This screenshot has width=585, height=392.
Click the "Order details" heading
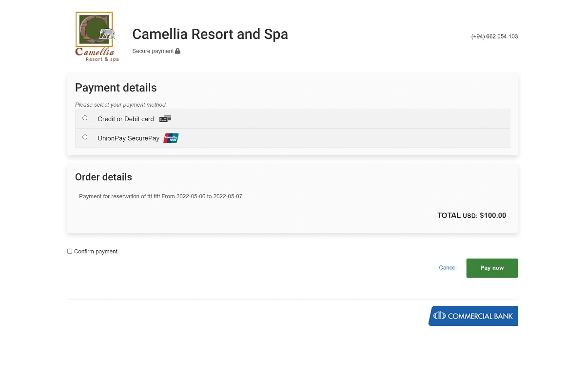pos(103,177)
